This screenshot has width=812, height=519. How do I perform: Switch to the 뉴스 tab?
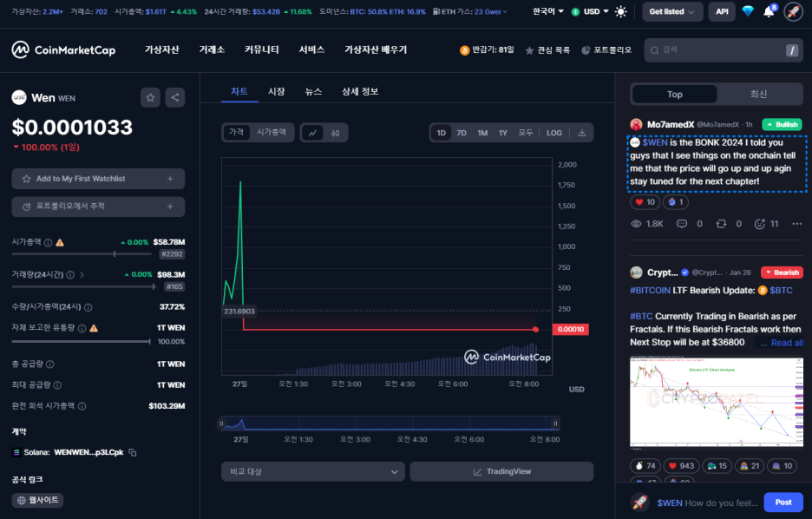[x=313, y=92]
